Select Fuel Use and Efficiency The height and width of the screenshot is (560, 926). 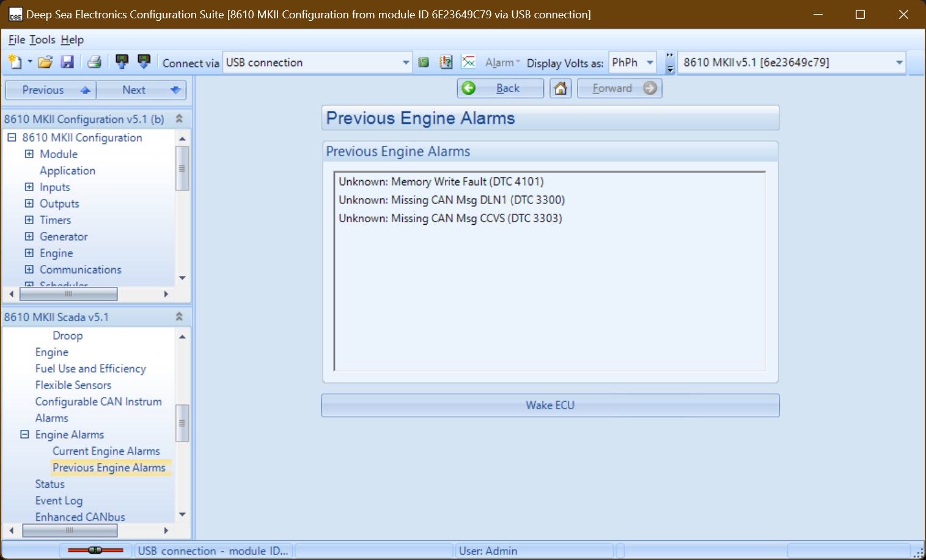point(90,368)
